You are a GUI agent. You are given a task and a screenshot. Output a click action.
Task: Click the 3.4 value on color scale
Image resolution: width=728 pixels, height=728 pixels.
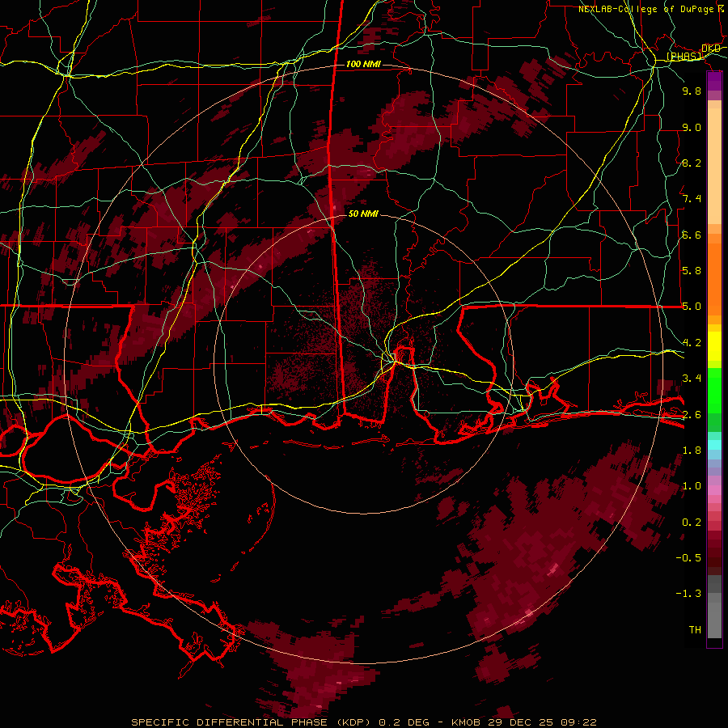[692, 379]
